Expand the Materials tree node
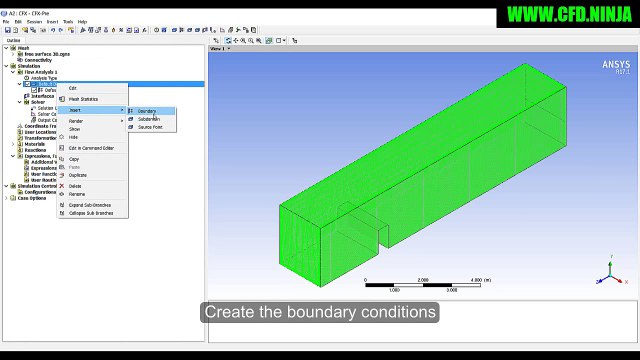Viewport: 640px width, 360px height. click(13, 144)
